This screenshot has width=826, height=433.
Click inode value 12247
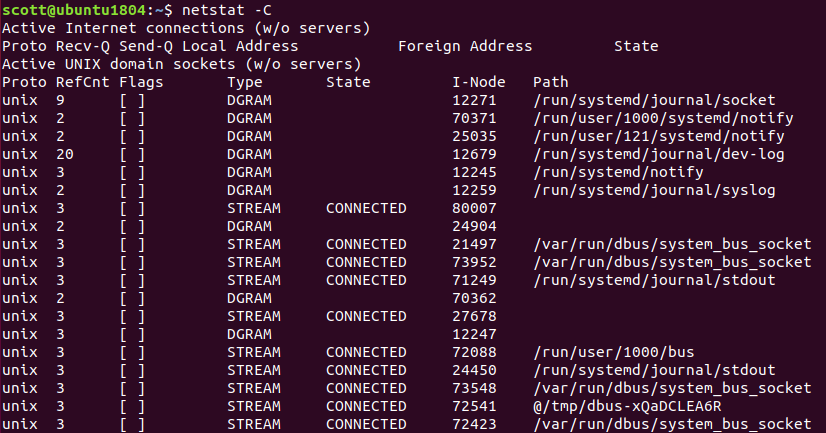point(474,334)
